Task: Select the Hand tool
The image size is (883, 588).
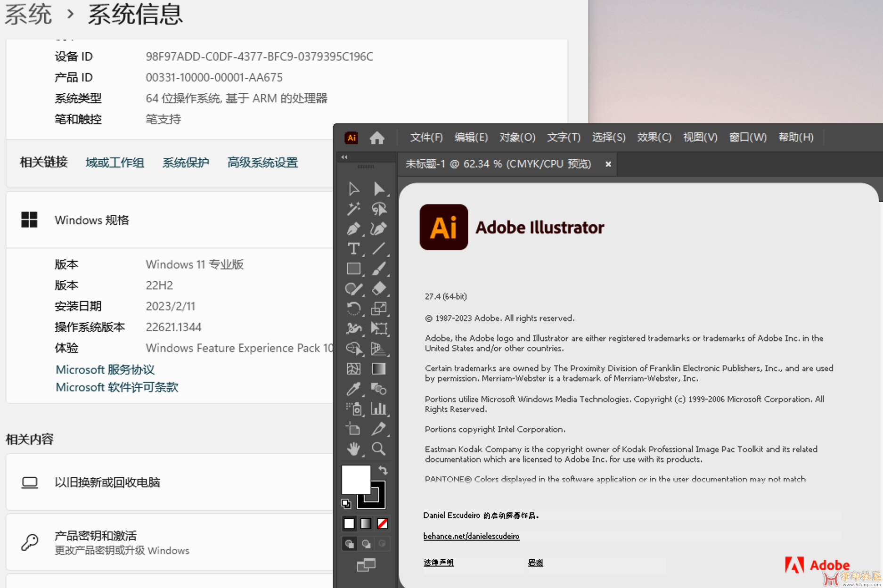Action: click(x=353, y=449)
